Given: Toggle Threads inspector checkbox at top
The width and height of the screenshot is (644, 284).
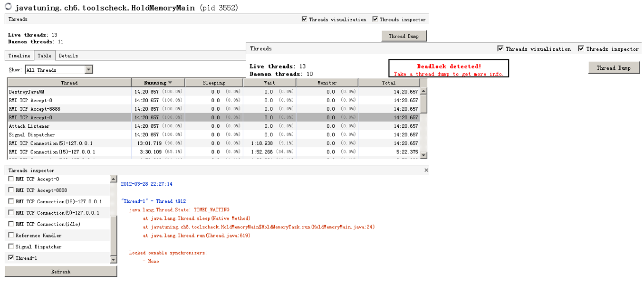Looking at the screenshot, I should click(375, 19).
